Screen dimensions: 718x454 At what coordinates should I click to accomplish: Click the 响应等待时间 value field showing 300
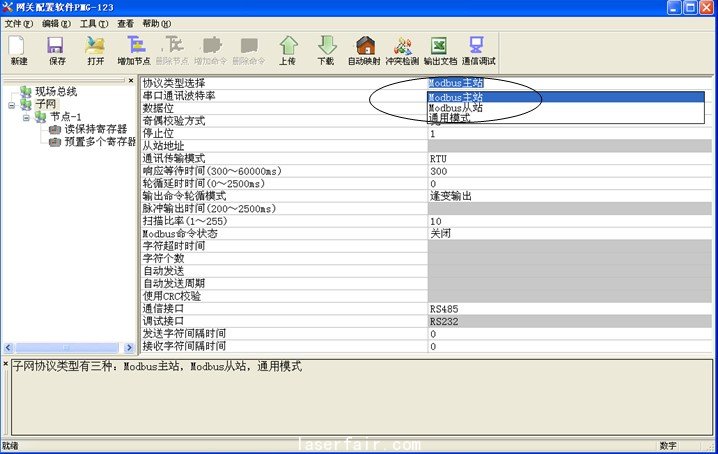coord(570,171)
